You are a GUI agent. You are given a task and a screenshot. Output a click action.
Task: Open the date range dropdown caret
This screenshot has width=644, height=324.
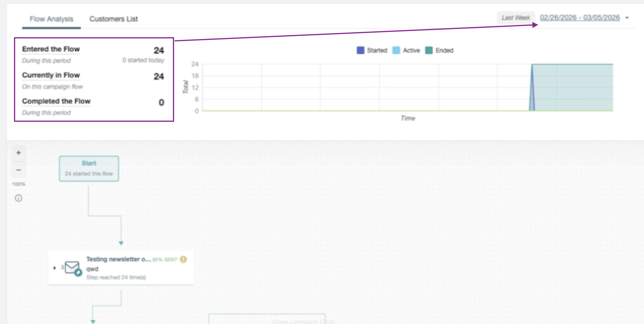(x=627, y=18)
